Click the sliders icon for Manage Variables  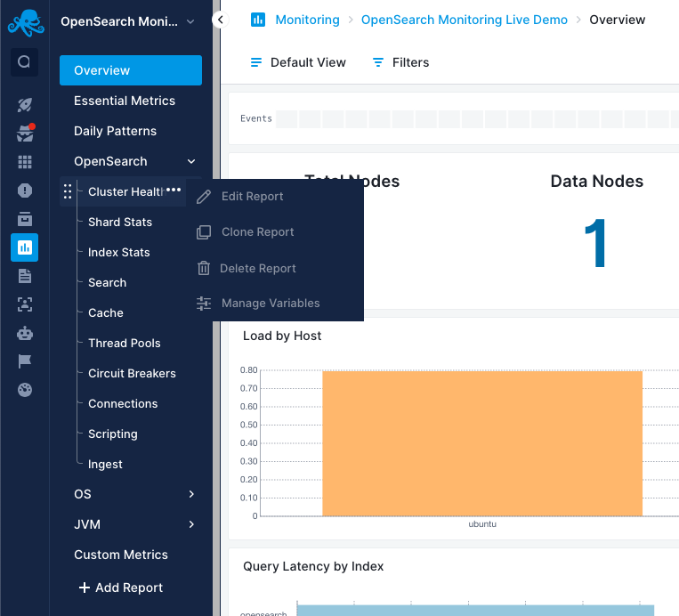pyautogui.click(x=204, y=304)
